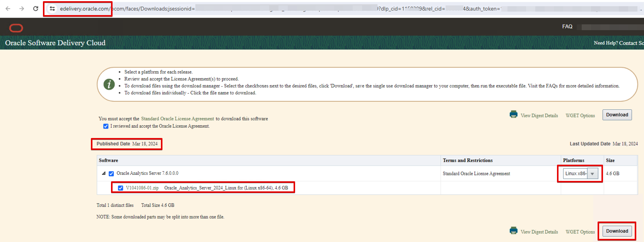Uncheck the Oracle Analytics Server 7.6.0.0.0 checkbox
Screen dimensions: 644x242
click(x=111, y=174)
